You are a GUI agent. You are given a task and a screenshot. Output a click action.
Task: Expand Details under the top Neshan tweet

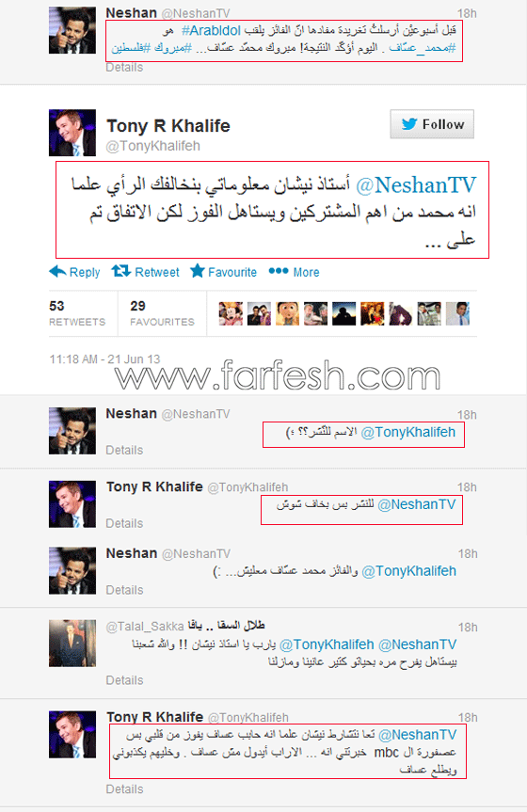124,68
